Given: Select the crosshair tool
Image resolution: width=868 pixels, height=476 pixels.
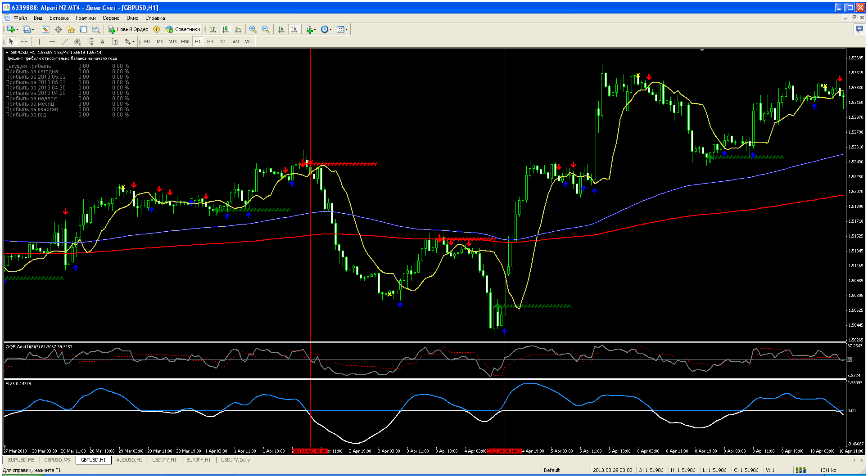Looking at the screenshot, I should point(24,41).
